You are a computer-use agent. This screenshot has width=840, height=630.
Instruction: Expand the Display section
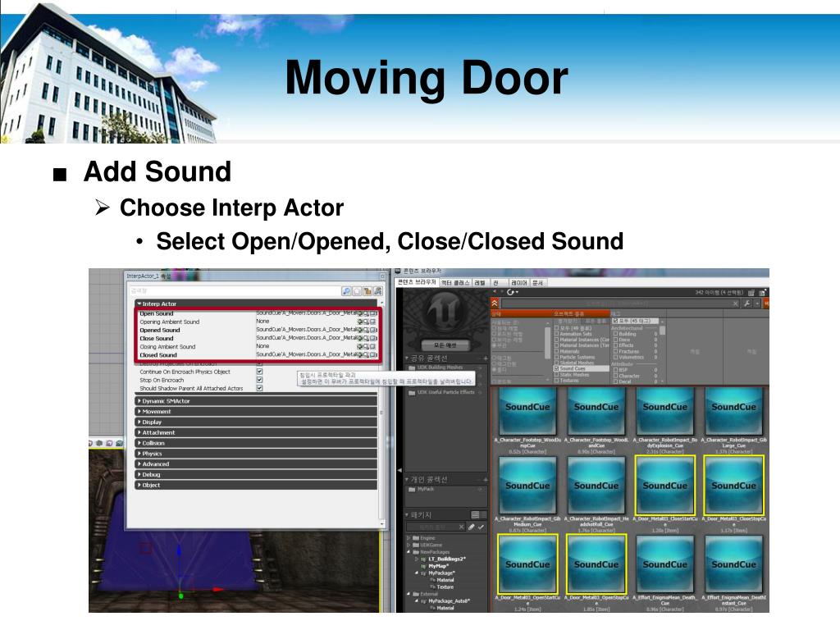139,422
